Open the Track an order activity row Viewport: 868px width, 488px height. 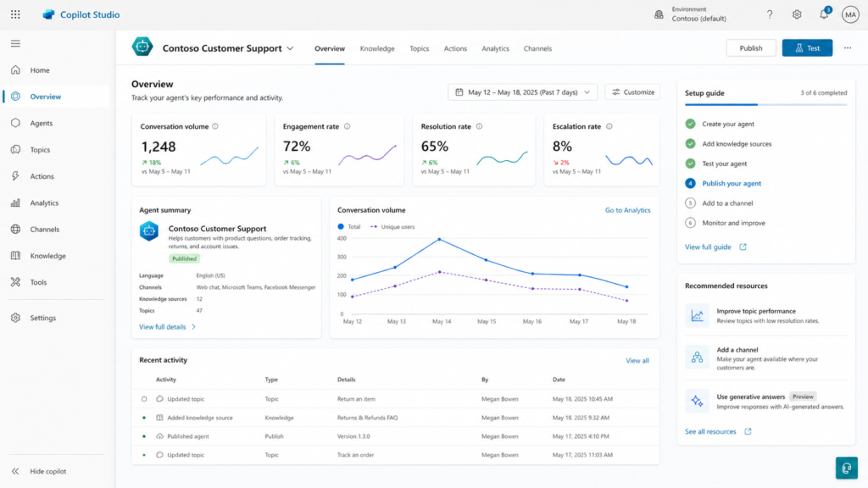click(395, 455)
